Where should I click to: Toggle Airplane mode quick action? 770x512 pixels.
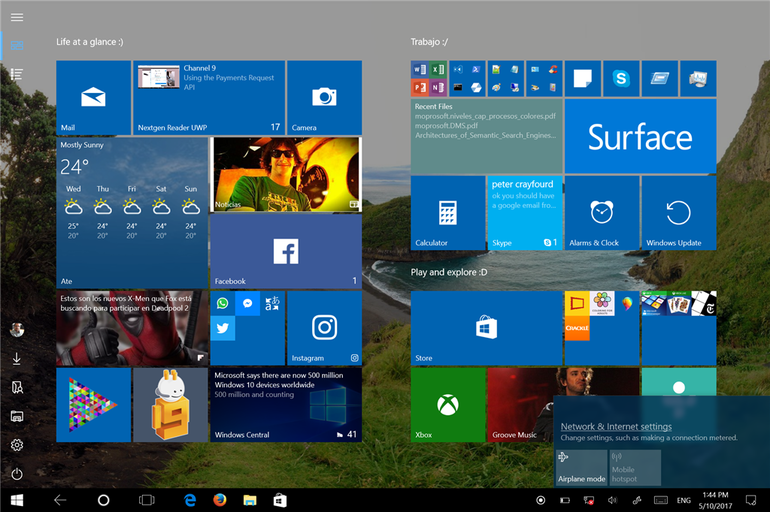coord(581,467)
